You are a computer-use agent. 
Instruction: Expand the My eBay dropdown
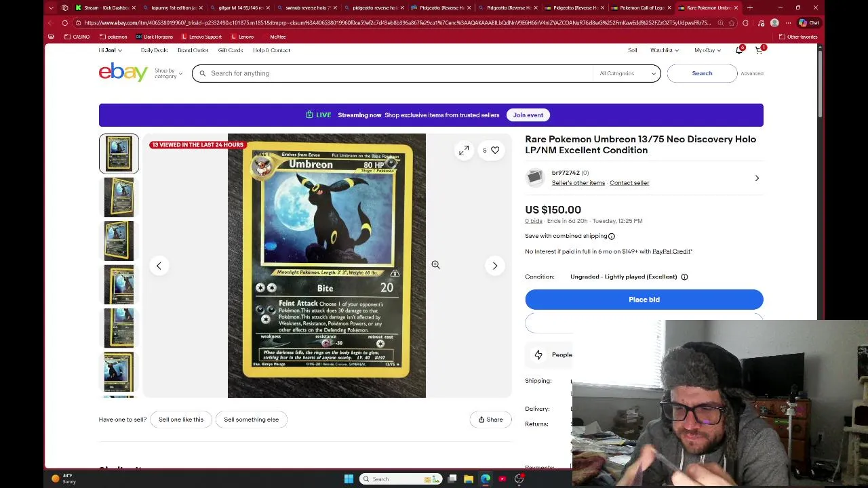707,50
